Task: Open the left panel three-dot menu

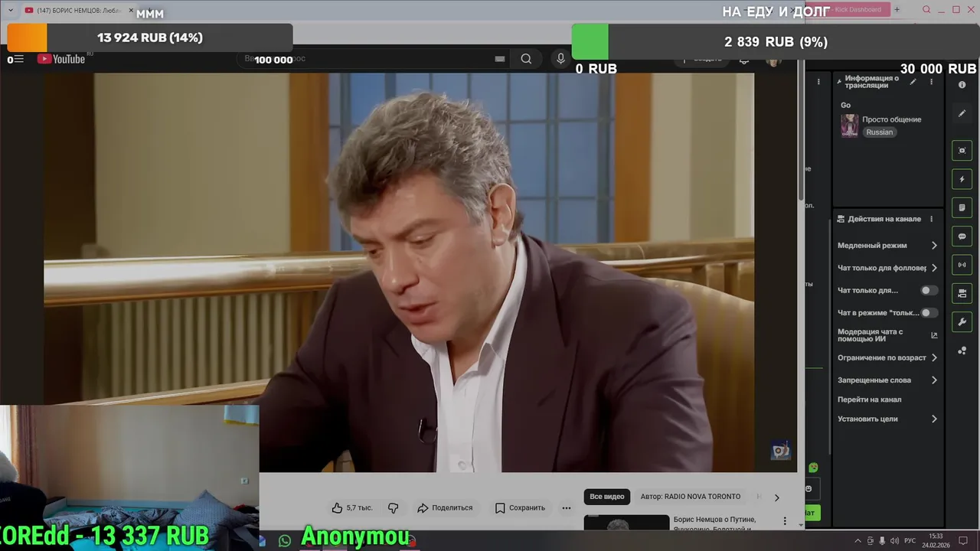Action: pyautogui.click(x=818, y=82)
